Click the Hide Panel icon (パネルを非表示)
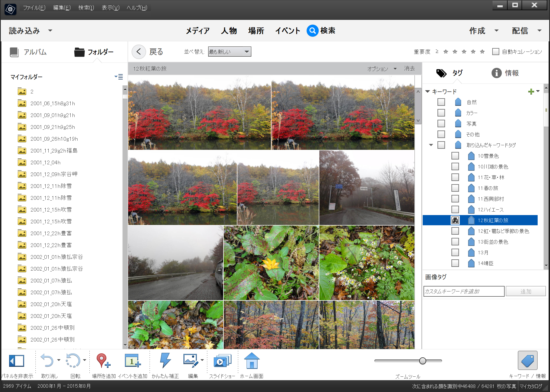 17,361
